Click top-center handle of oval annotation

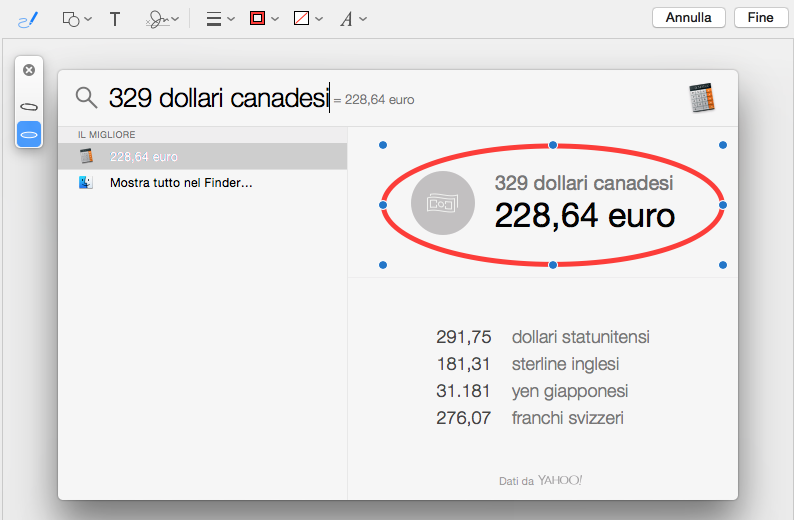click(x=553, y=145)
